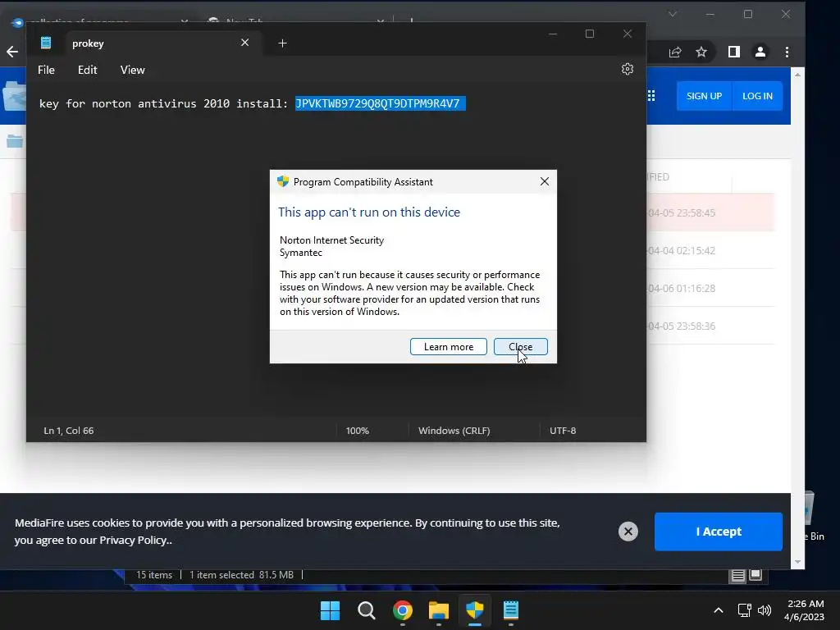The width and height of the screenshot is (840, 630).
Task: Click LOG IN on MediaFire page
Action: (x=757, y=96)
